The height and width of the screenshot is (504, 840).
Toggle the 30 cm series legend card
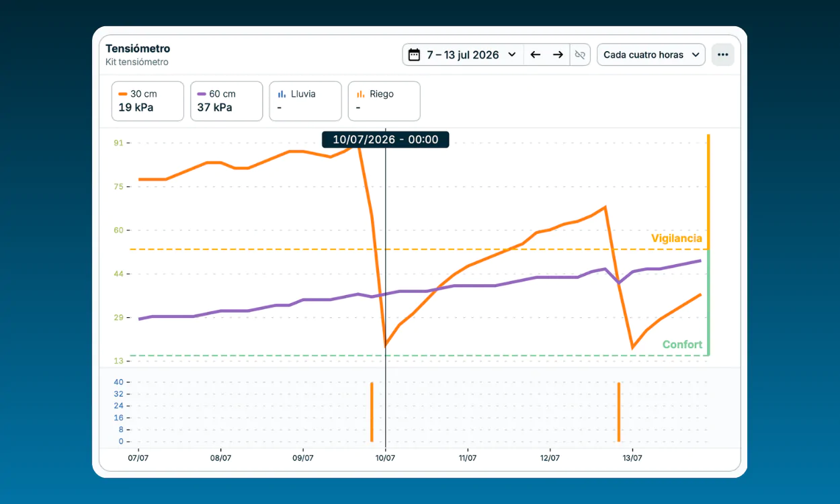pos(148,101)
